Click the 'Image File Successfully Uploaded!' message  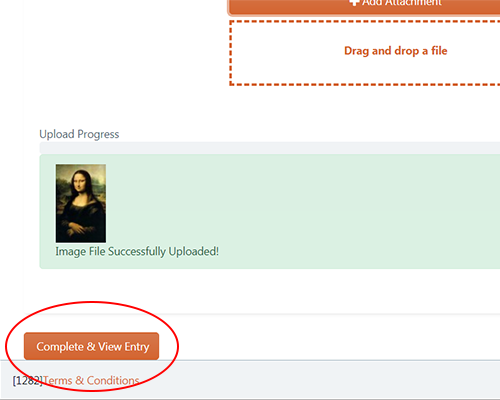[137, 251]
